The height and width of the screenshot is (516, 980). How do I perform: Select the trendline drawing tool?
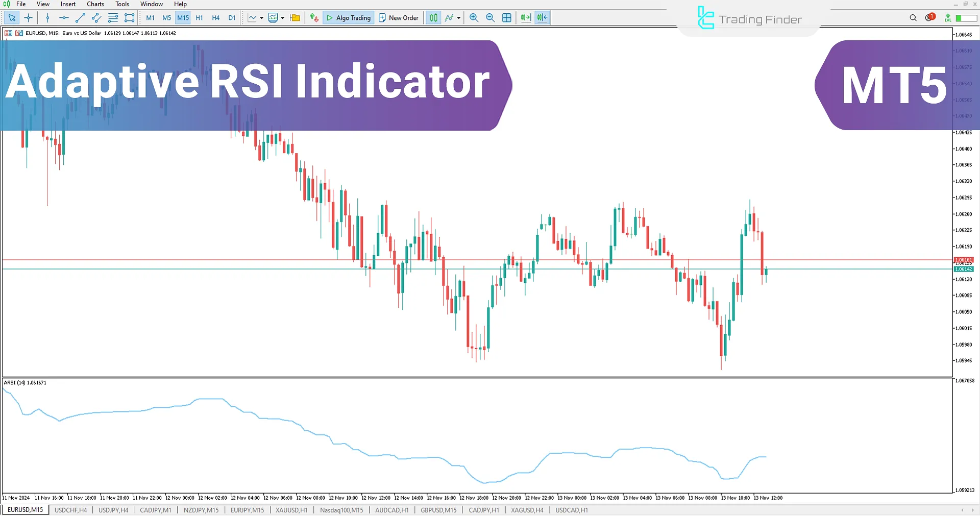point(80,18)
